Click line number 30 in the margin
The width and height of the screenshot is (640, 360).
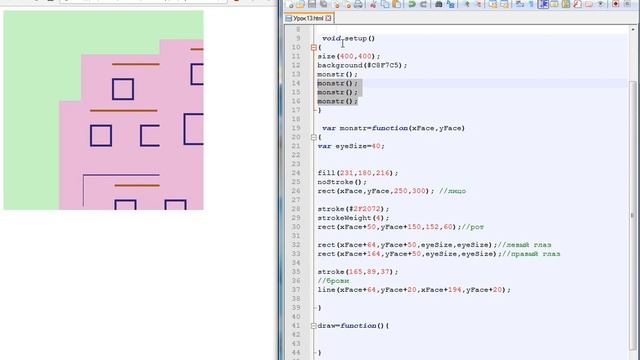coord(296,227)
